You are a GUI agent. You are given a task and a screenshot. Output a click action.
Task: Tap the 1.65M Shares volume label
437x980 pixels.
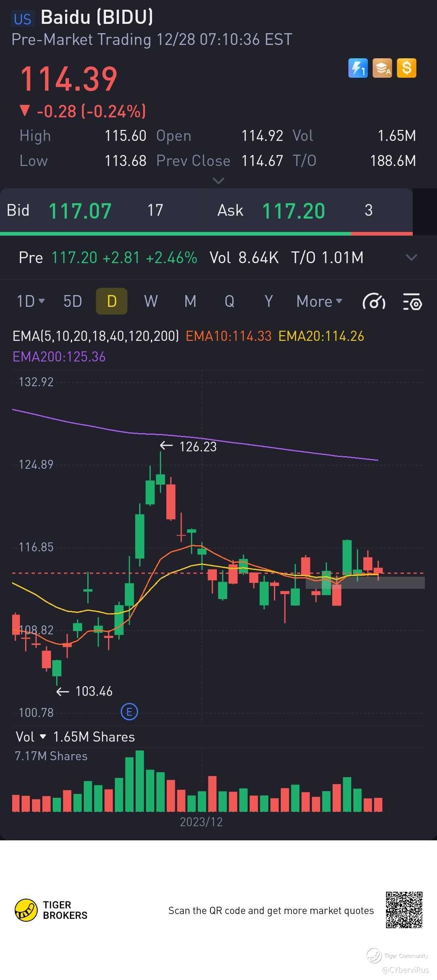(94, 737)
